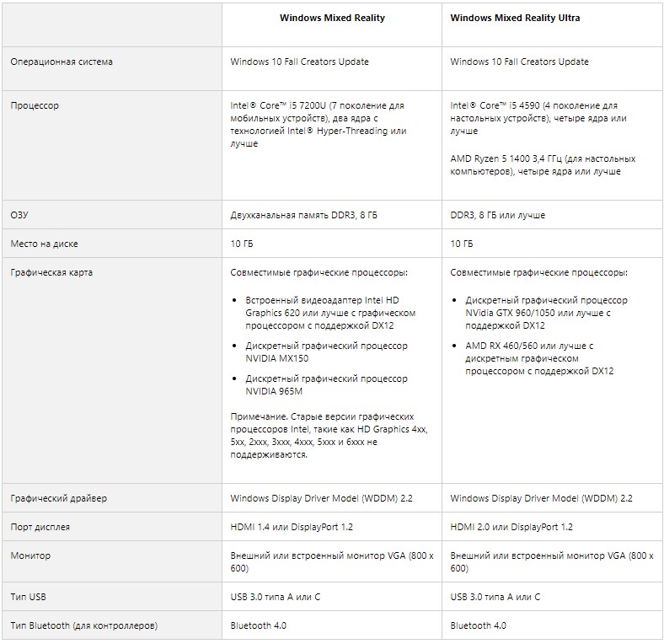664x644 pixels.
Task: Click the "Windows Mixed Reality" column header
Action: coord(332,18)
